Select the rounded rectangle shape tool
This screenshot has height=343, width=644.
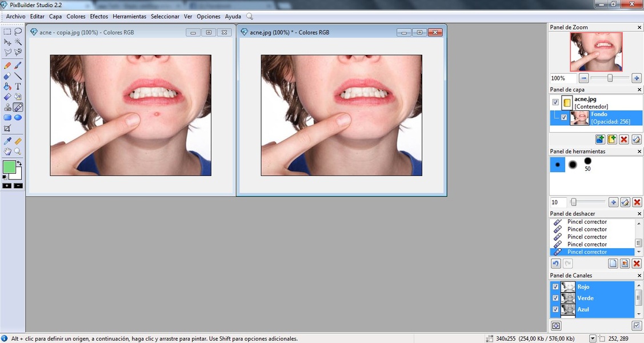7,118
